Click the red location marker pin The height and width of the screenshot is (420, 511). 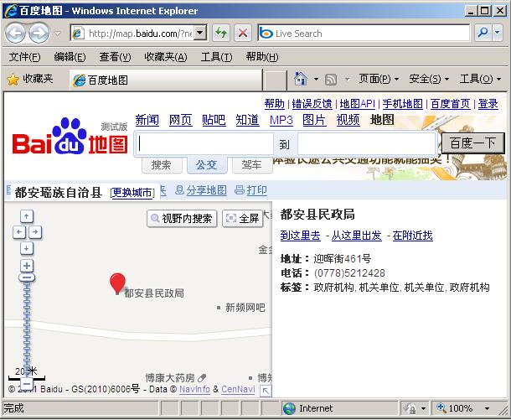point(118,282)
